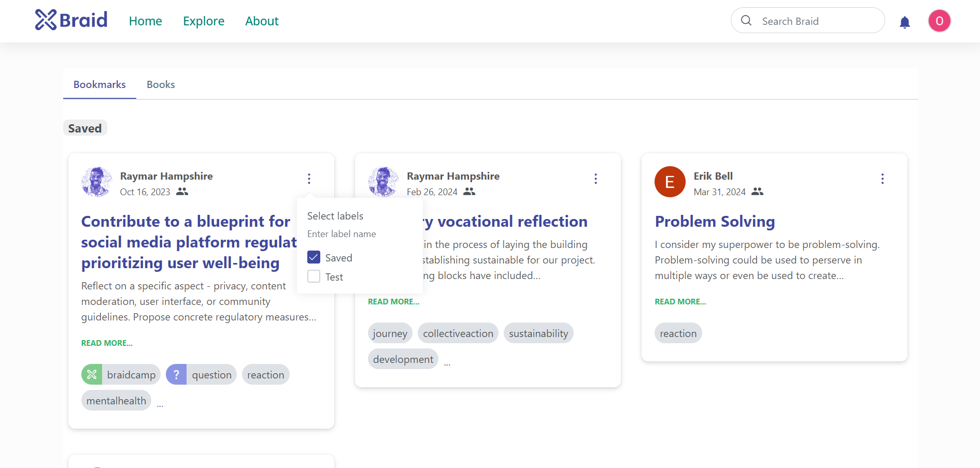
Task: Open options menu on Problem Solving card
Action: 882,179
